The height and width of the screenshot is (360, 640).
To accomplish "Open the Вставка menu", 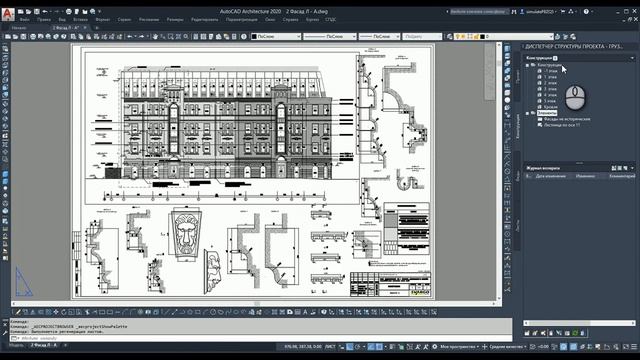I will [x=80, y=20].
